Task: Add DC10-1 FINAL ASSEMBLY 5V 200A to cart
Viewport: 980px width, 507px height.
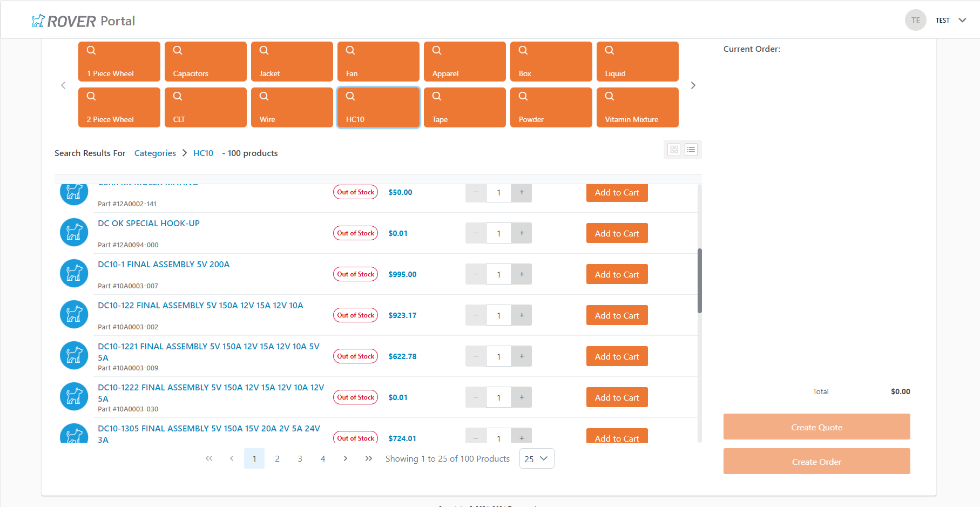Action: [617, 274]
